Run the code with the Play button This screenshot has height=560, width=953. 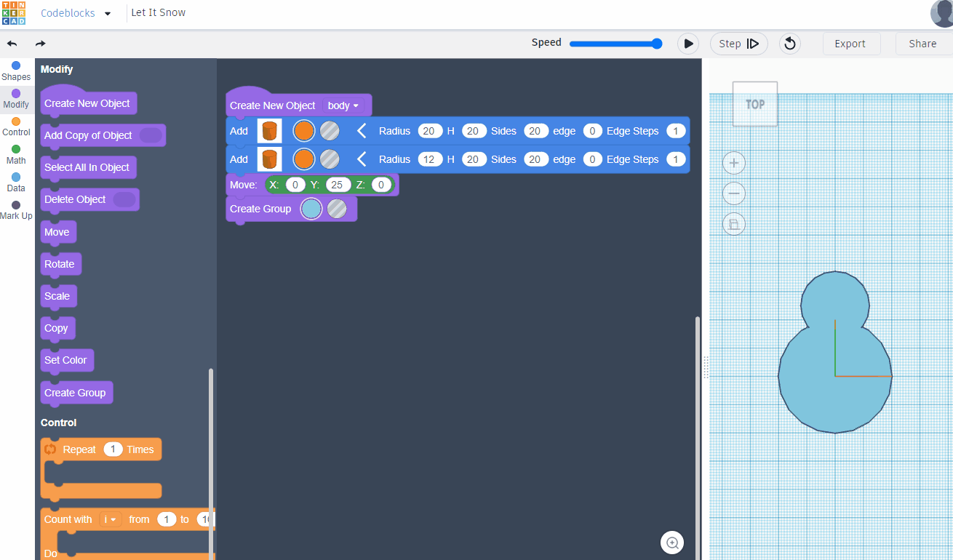(687, 44)
